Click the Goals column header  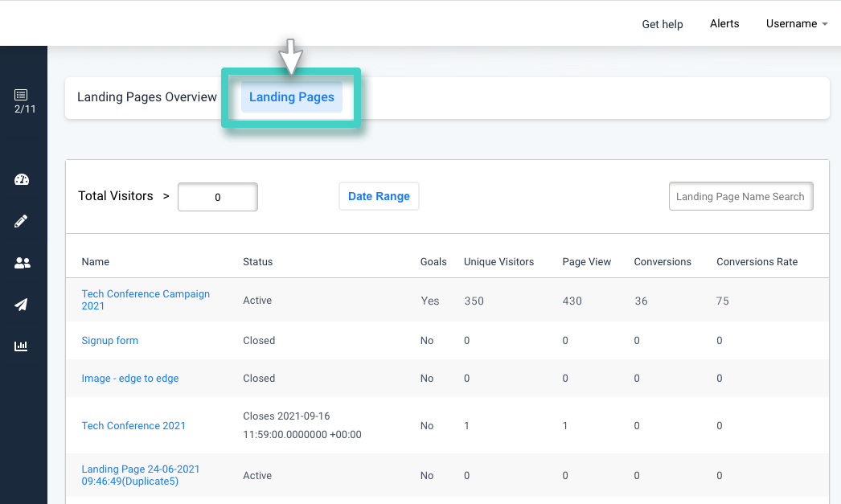tap(433, 262)
